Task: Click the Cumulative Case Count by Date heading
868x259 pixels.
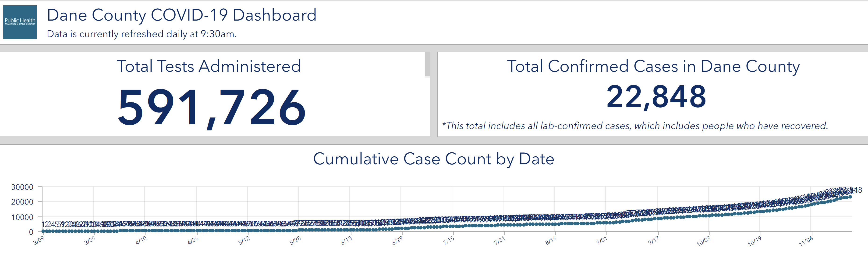Action: (x=433, y=159)
